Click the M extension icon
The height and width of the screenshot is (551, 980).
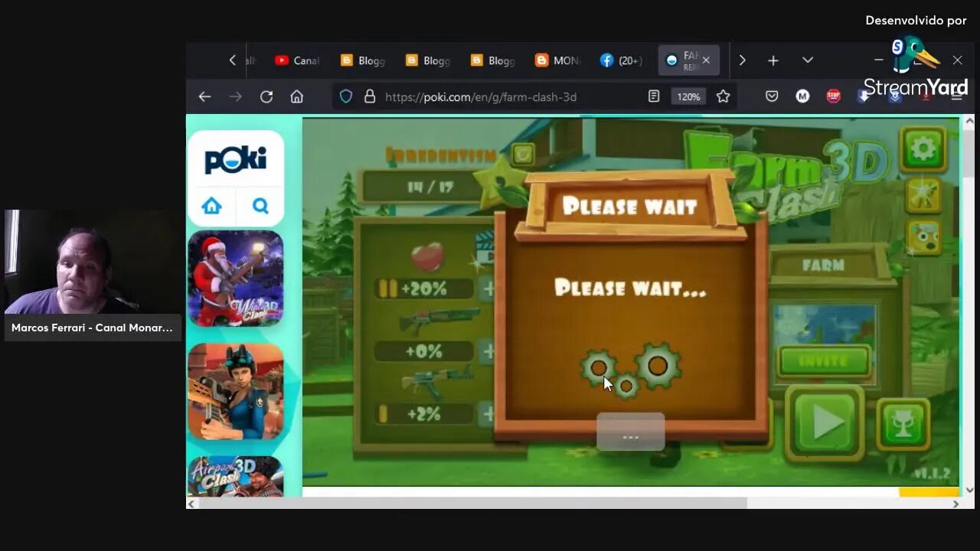802,96
